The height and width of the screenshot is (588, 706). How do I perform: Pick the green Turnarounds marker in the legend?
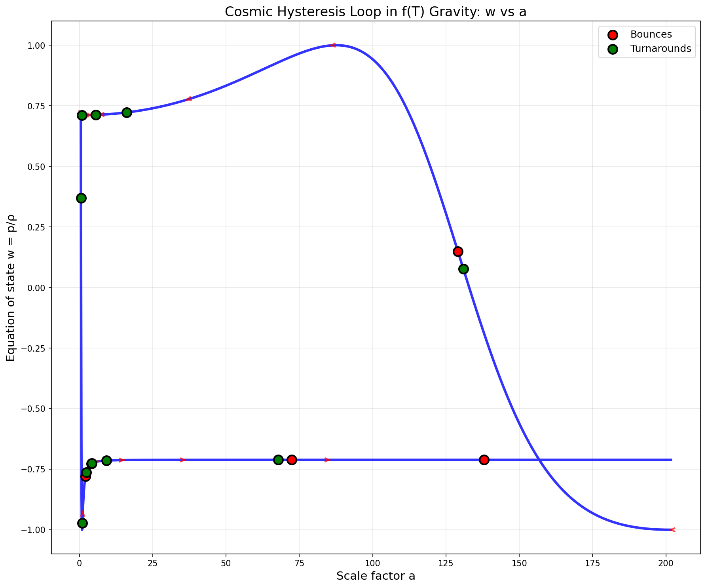pyautogui.click(x=613, y=49)
